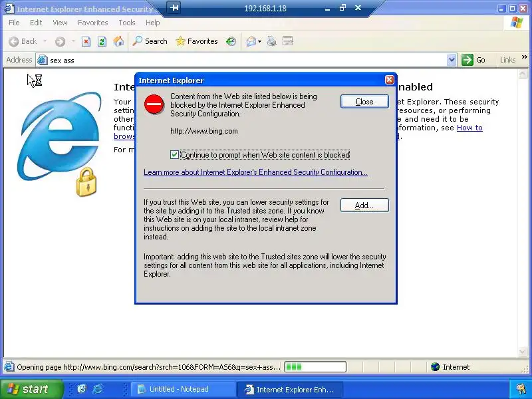This screenshot has height=399, width=532.
Task: Click in the address bar text field
Action: click(x=247, y=60)
